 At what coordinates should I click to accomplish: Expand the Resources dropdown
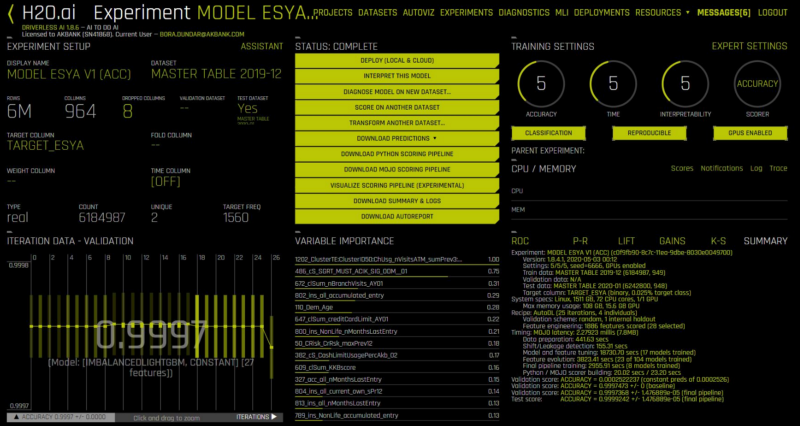[662, 13]
